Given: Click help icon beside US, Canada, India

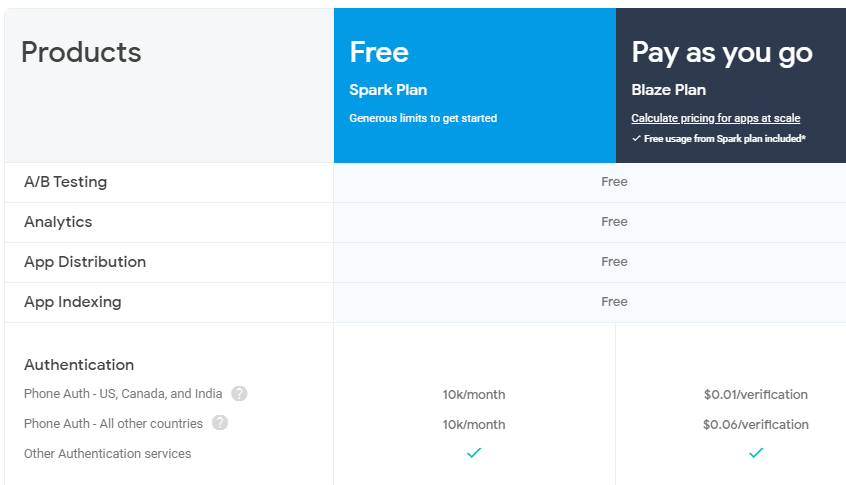Looking at the screenshot, I should [239, 394].
